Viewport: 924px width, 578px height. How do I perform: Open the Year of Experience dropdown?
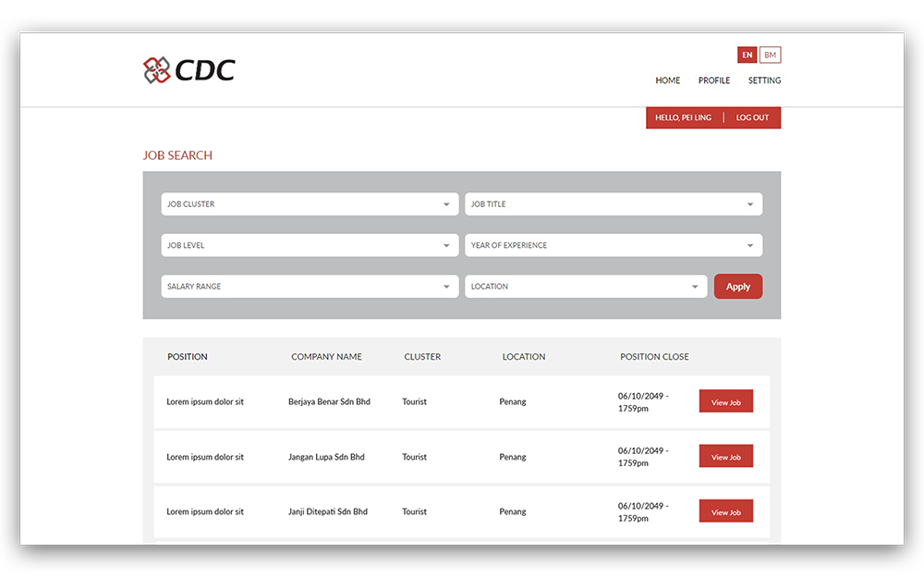pyautogui.click(x=613, y=246)
